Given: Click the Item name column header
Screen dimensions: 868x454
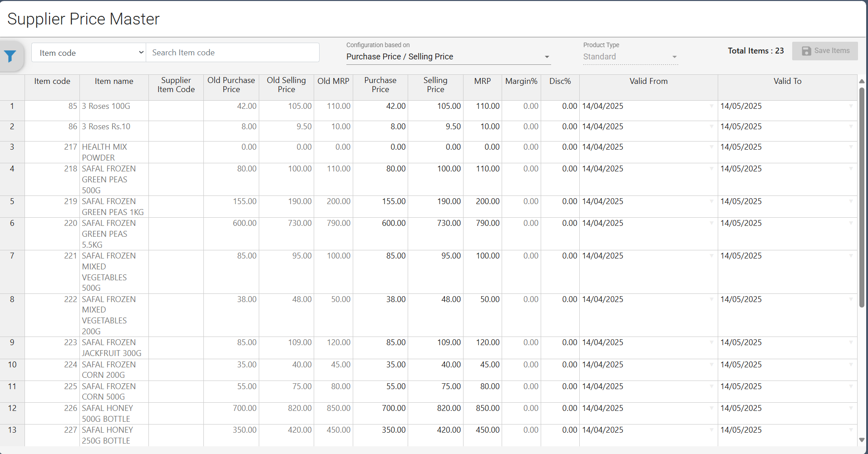Looking at the screenshot, I should click(114, 81).
